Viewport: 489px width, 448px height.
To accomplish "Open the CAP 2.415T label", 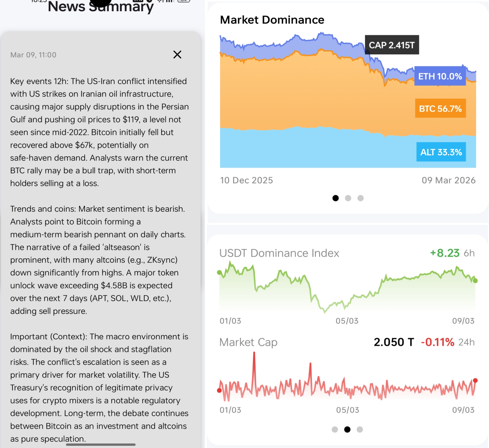I will click(x=392, y=45).
